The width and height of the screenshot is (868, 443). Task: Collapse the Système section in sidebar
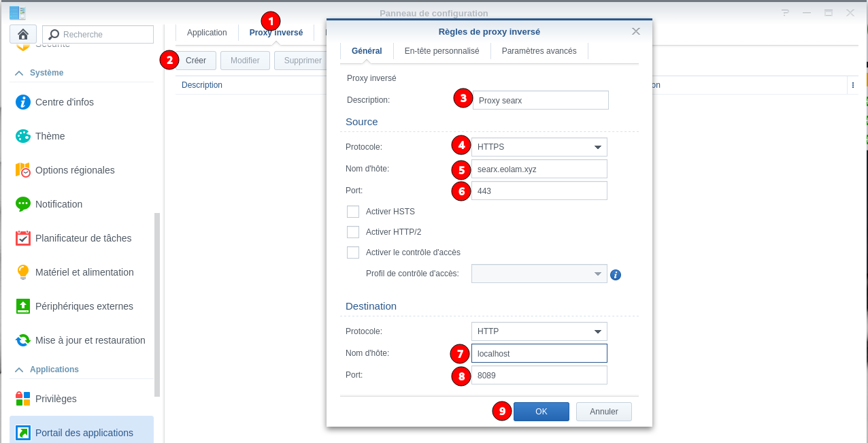[19, 73]
